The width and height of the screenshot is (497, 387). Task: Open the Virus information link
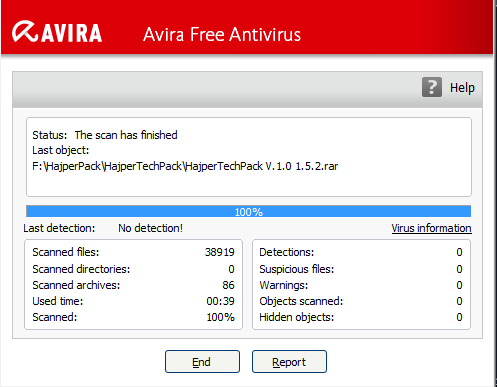(431, 228)
